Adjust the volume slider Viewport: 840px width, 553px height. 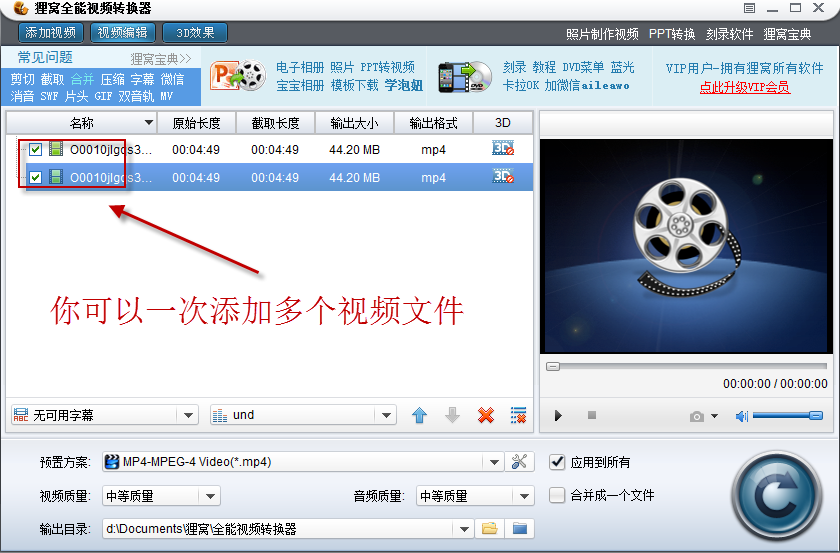(x=788, y=416)
